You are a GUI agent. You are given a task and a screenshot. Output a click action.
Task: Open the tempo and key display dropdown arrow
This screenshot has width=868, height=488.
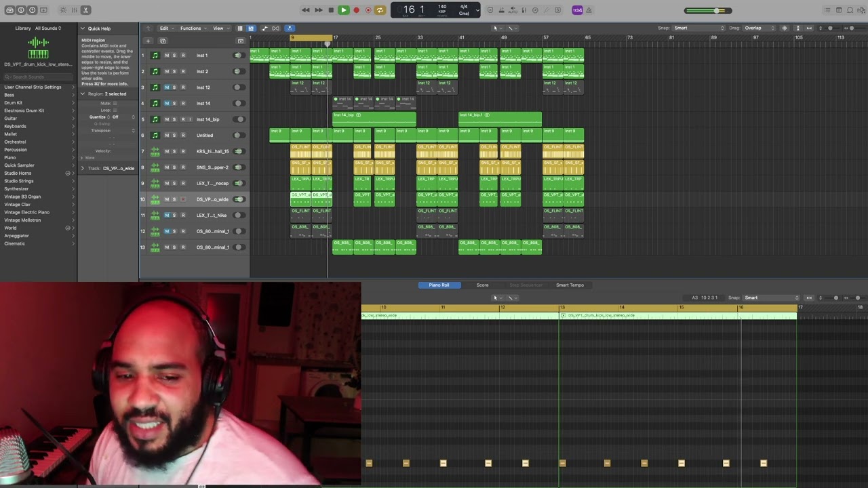477,10
